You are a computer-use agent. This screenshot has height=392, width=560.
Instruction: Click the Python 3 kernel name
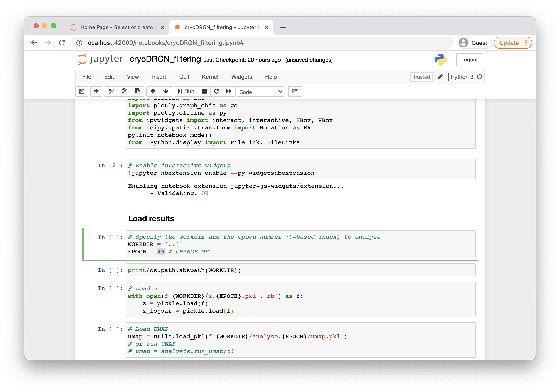pyautogui.click(x=462, y=77)
